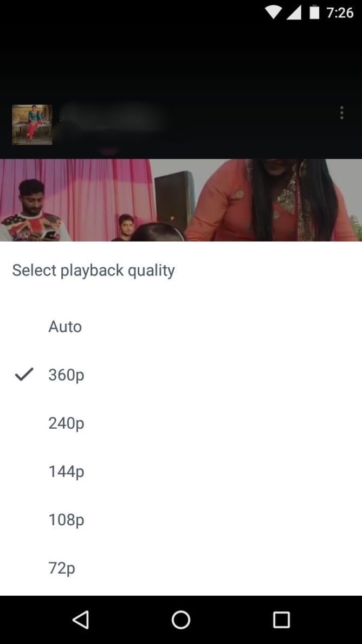Tap the 7:26 clock in status bar

coord(340,12)
